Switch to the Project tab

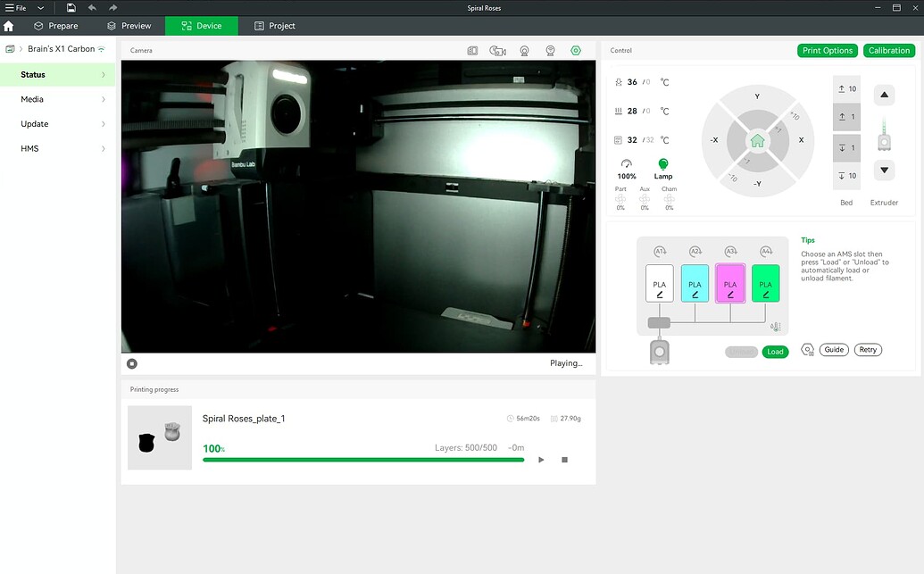(275, 26)
